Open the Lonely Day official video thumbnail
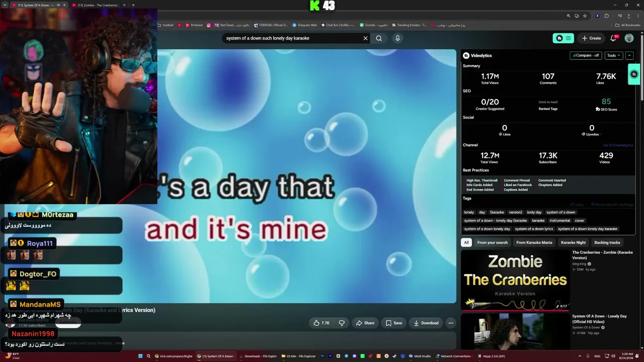Screen dimensions: 644x362 [515, 332]
